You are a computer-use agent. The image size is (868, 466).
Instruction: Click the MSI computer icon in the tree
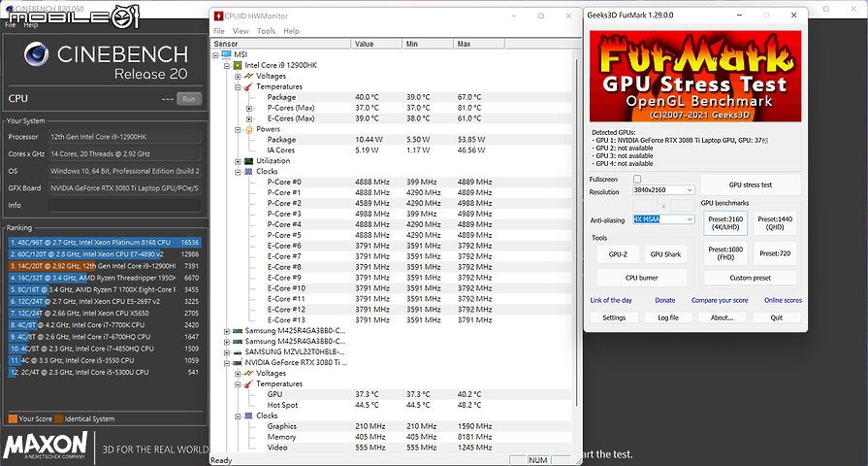pos(226,54)
